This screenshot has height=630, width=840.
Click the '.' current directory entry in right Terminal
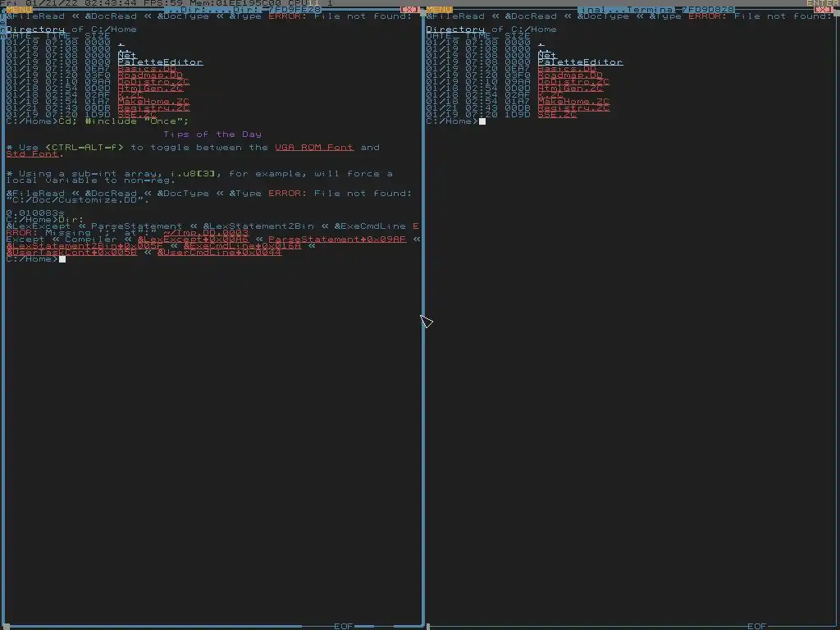[x=541, y=43]
